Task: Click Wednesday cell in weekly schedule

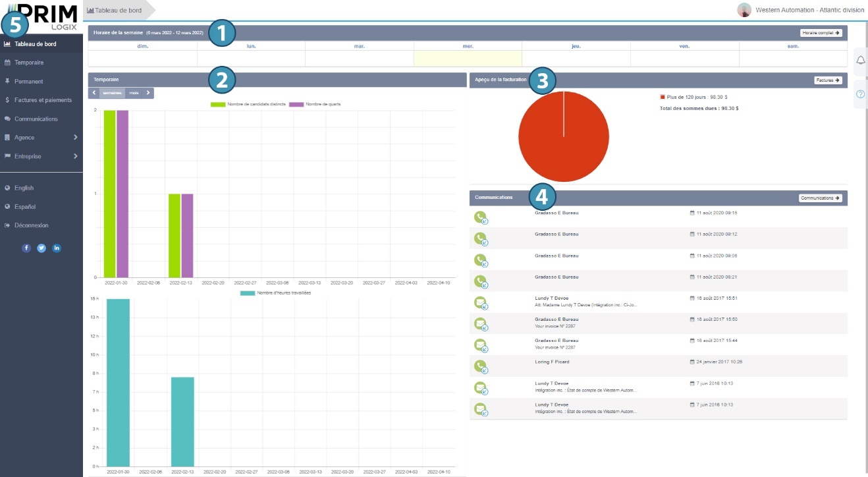Action: pyautogui.click(x=468, y=59)
